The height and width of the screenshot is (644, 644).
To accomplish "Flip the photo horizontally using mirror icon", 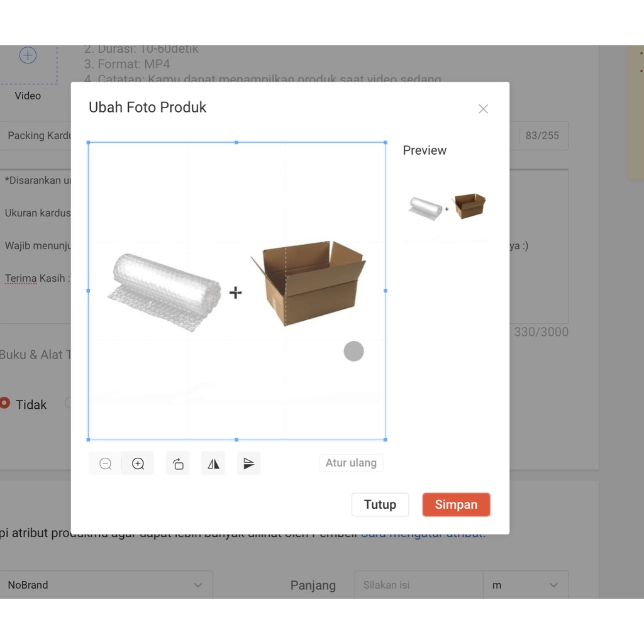I will coord(214,464).
